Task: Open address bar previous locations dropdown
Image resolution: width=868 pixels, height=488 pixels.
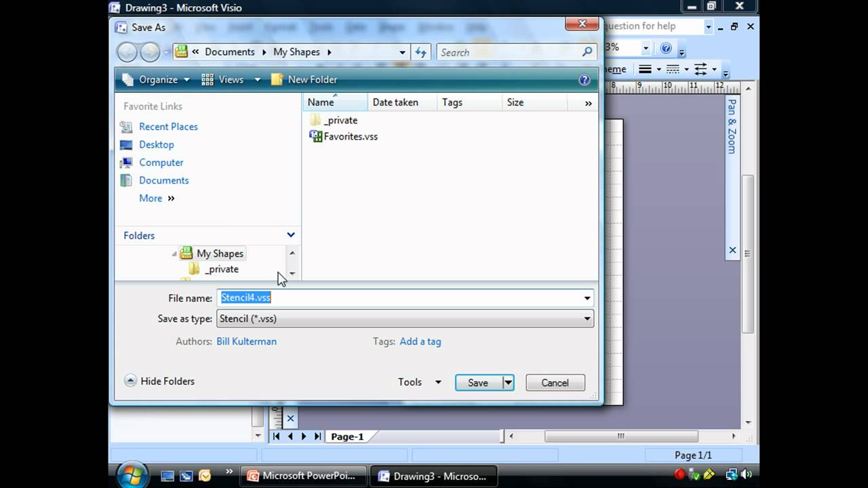Action: click(x=402, y=52)
